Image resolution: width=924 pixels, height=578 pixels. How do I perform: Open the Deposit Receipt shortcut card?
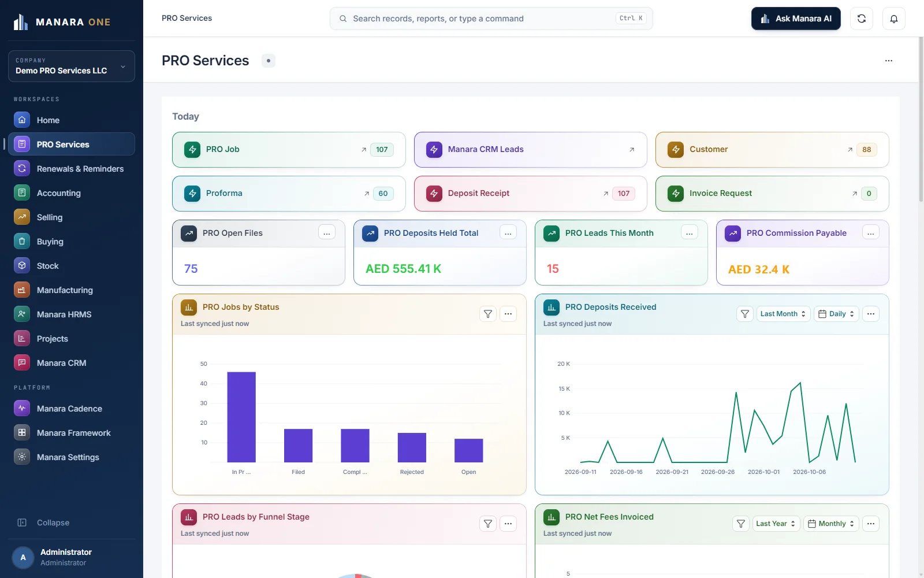[530, 194]
